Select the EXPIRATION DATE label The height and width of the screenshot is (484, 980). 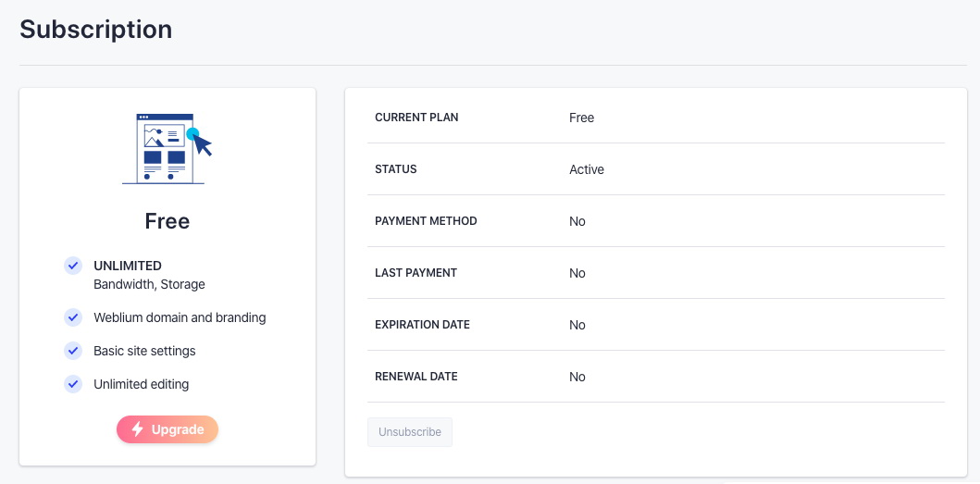tap(422, 325)
